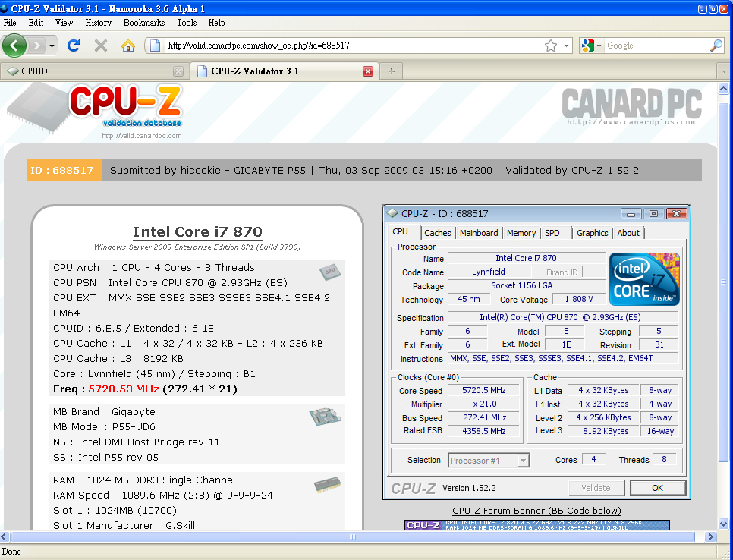Viewport: 733px width, 560px height.
Task: Click the page icon in the address bar
Action: 156,46
